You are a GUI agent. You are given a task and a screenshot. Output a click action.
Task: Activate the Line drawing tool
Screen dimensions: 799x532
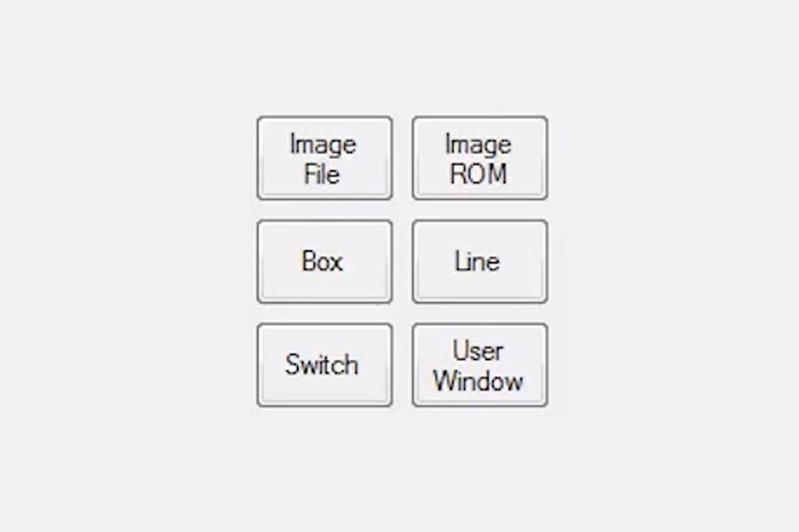479,261
